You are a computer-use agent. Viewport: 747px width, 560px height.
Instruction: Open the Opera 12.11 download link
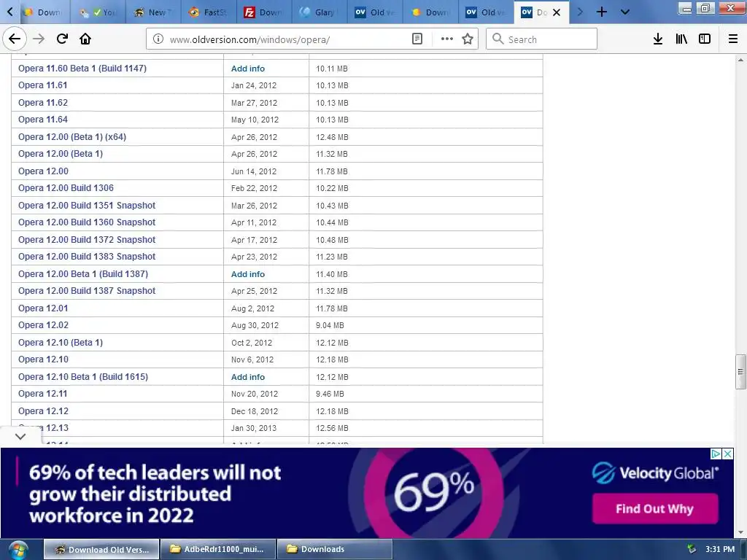coord(43,394)
